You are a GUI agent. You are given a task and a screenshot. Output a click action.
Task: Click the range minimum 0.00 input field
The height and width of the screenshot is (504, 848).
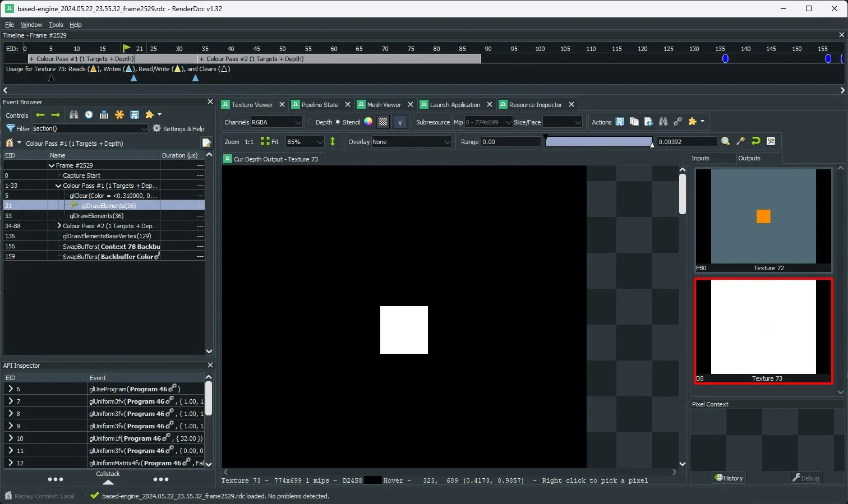tap(510, 142)
